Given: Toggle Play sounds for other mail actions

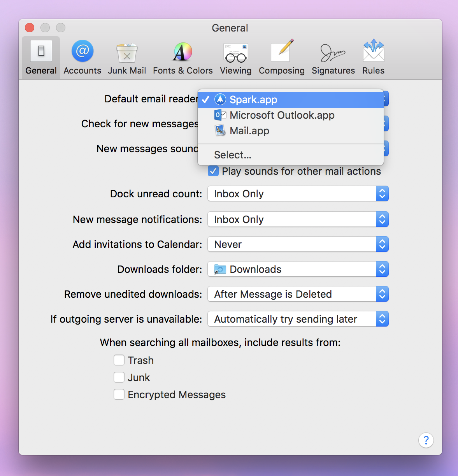Looking at the screenshot, I should pos(213,171).
